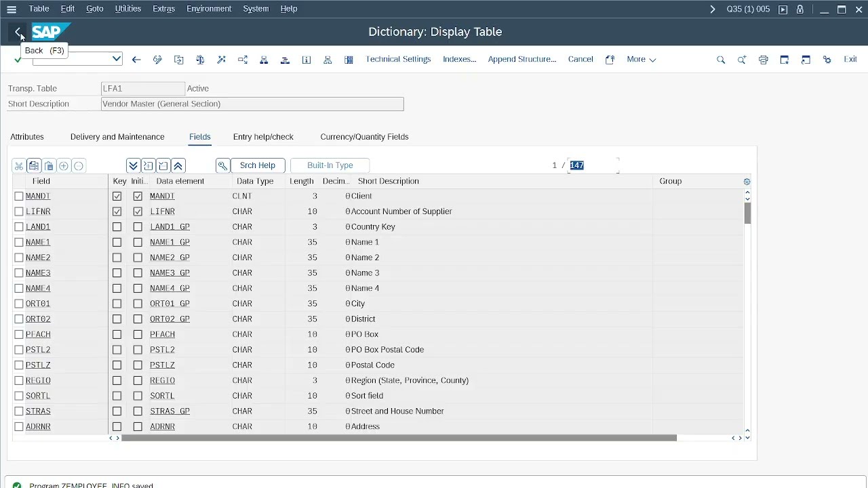
Task: Click the Graphic hierarchy icon
Action: pos(328,60)
